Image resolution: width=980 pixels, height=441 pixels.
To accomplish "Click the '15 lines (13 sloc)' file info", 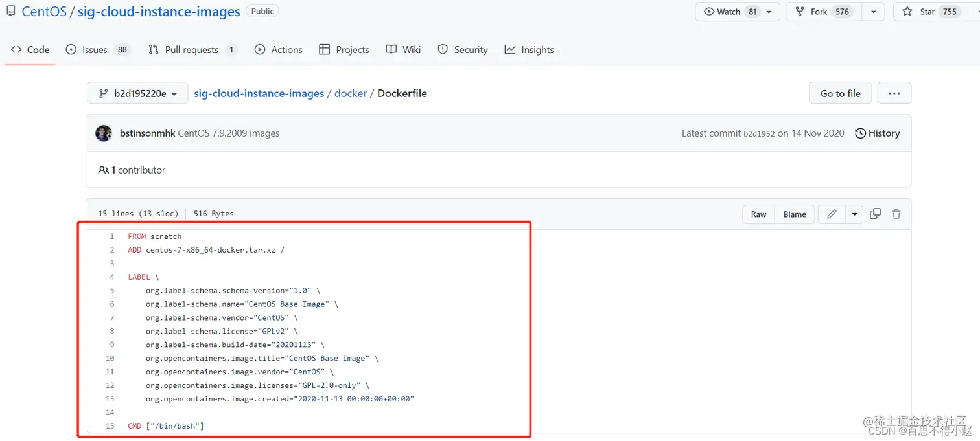I will point(138,214).
